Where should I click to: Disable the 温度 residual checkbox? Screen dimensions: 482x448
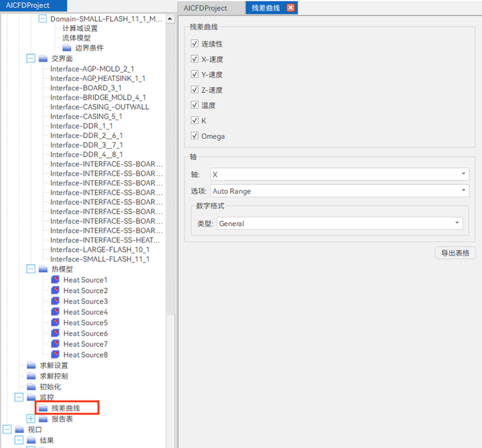195,105
